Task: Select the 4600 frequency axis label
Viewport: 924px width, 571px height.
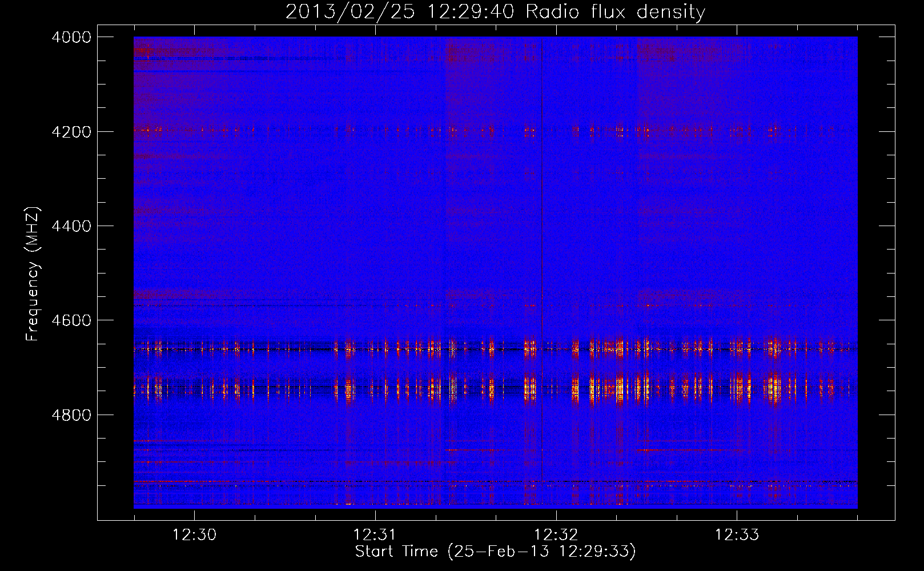Action: (71, 320)
